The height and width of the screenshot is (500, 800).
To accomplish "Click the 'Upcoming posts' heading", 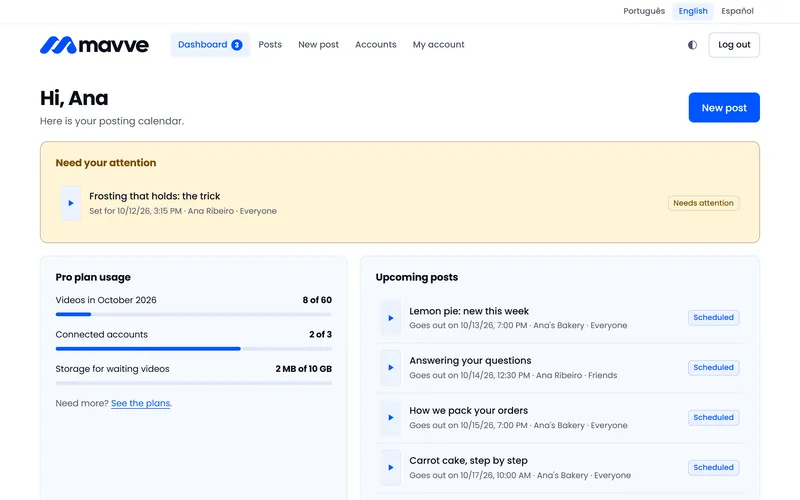I will coord(417,277).
